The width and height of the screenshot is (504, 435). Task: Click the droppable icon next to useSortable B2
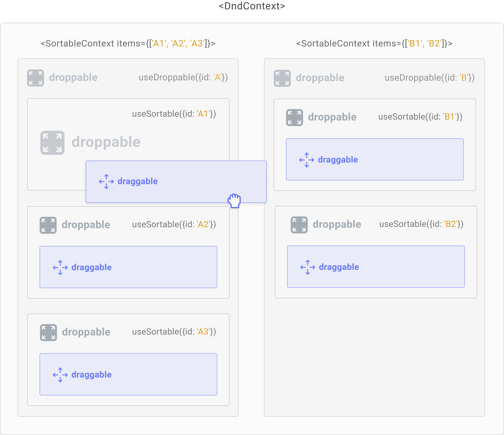tap(299, 225)
